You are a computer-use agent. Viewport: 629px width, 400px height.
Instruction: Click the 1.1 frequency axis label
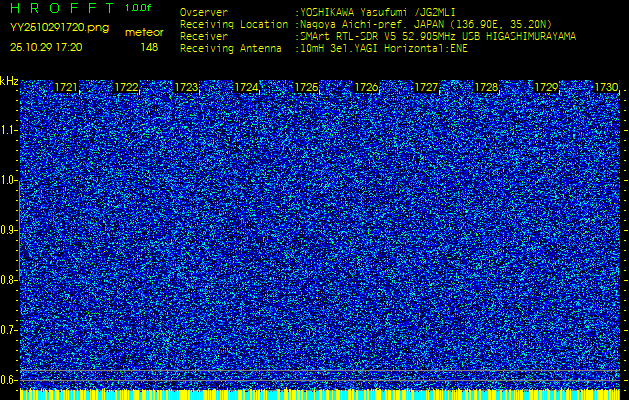click(x=8, y=130)
